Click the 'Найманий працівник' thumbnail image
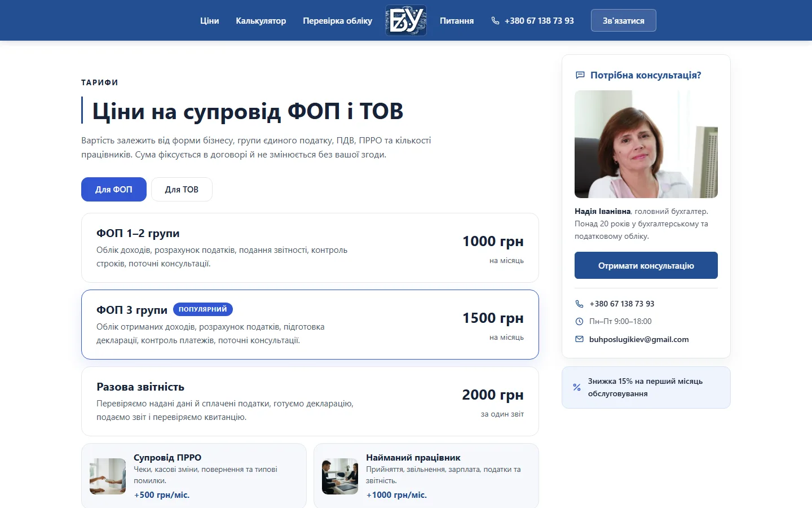812x508 pixels. pos(340,476)
